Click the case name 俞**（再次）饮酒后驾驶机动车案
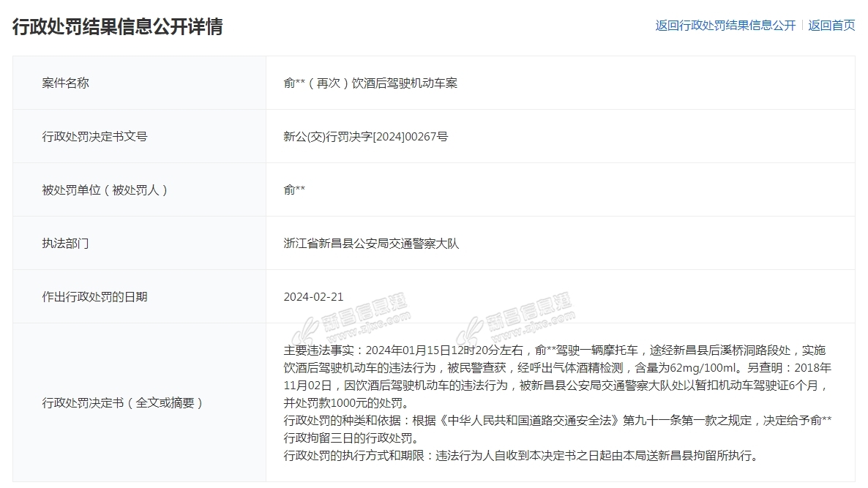Viewport: 868px width, 488px height. [370, 83]
